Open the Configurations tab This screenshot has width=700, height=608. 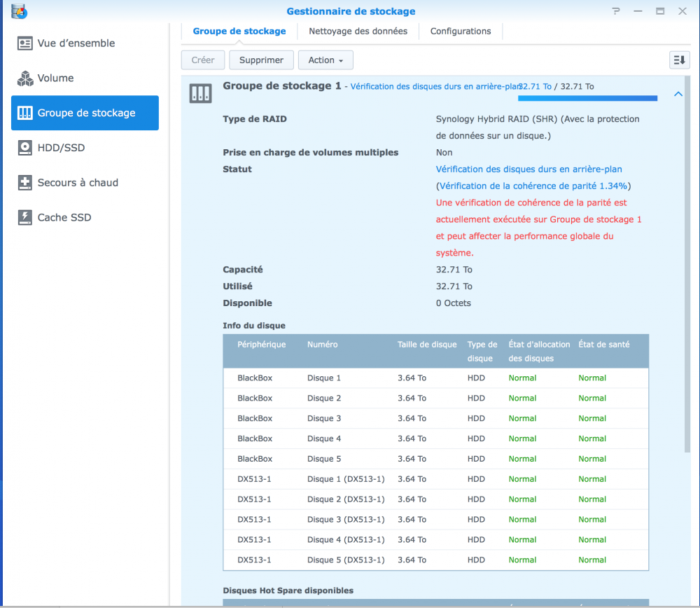pyautogui.click(x=461, y=32)
